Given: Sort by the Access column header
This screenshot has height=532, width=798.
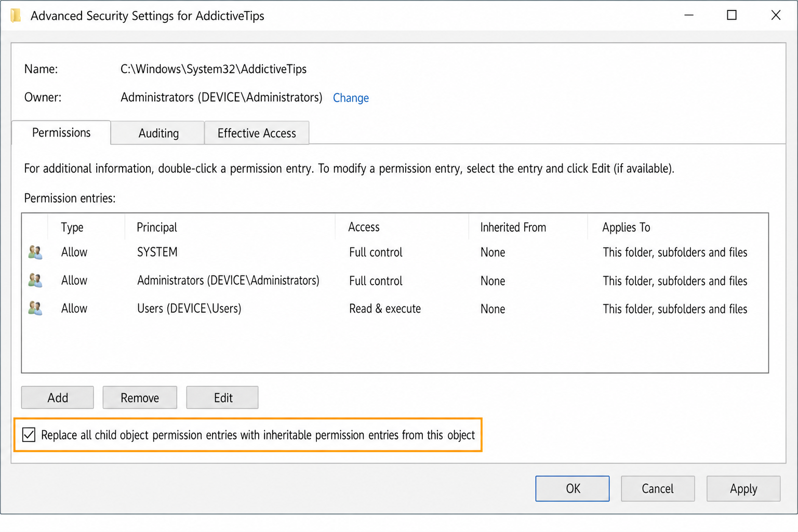Looking at the screenshot, I should click(364, 227).
